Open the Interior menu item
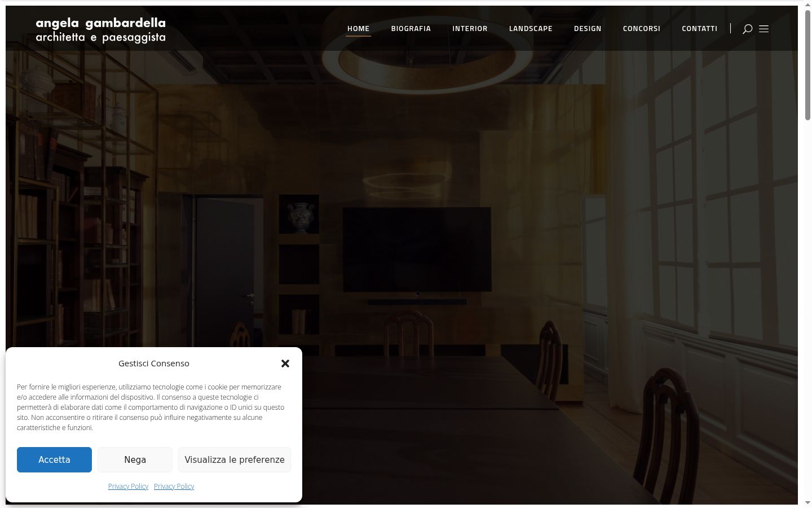812x508 pixels. click(x=470, y=28)
